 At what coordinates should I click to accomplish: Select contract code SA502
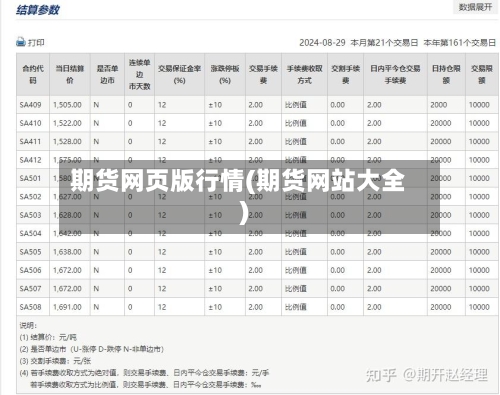30,197
